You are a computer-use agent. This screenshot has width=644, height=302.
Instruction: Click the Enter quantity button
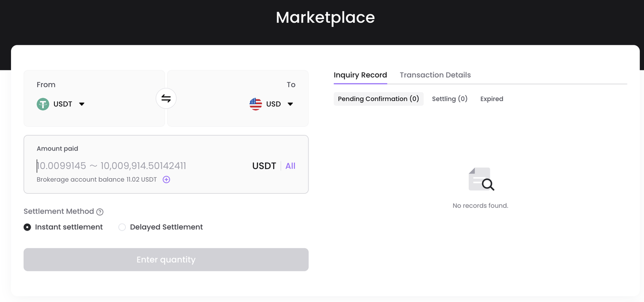[x=166, y=260]
